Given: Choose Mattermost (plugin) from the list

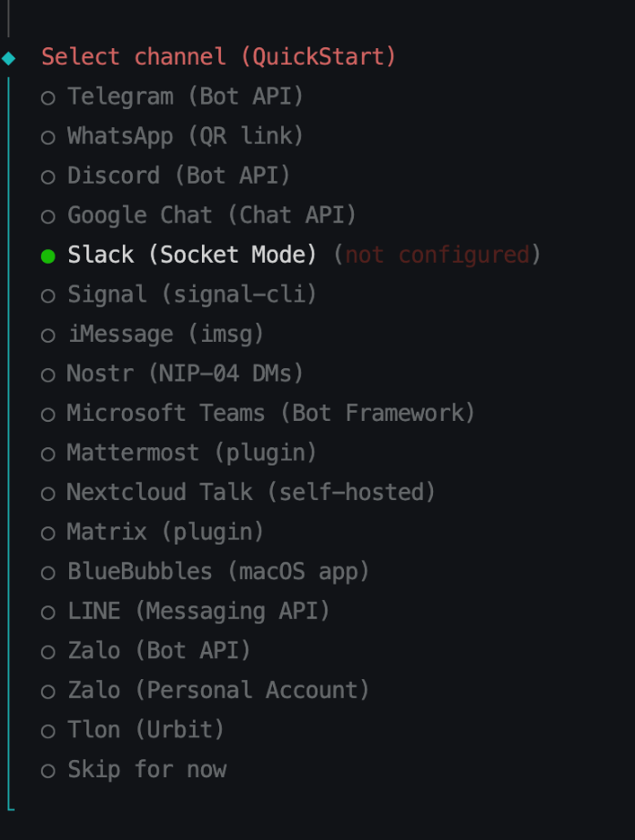Looking at the screenshot, I should pyautogui.click(x=191, y=453).
